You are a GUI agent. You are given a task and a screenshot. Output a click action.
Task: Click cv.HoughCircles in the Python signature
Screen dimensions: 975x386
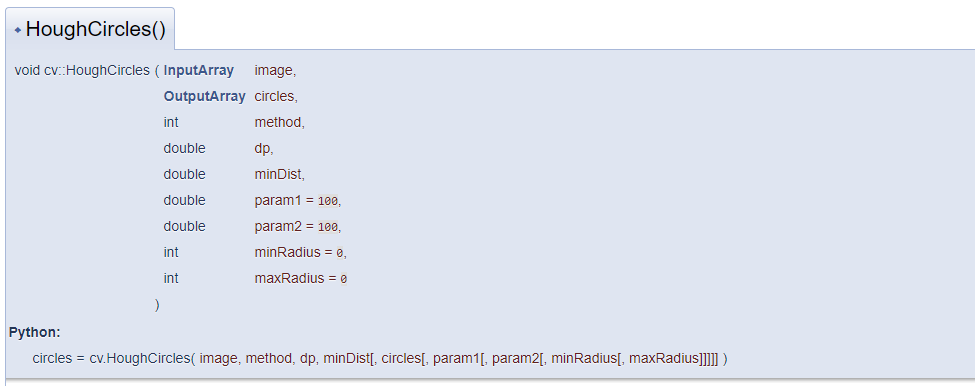click(140, 359)
